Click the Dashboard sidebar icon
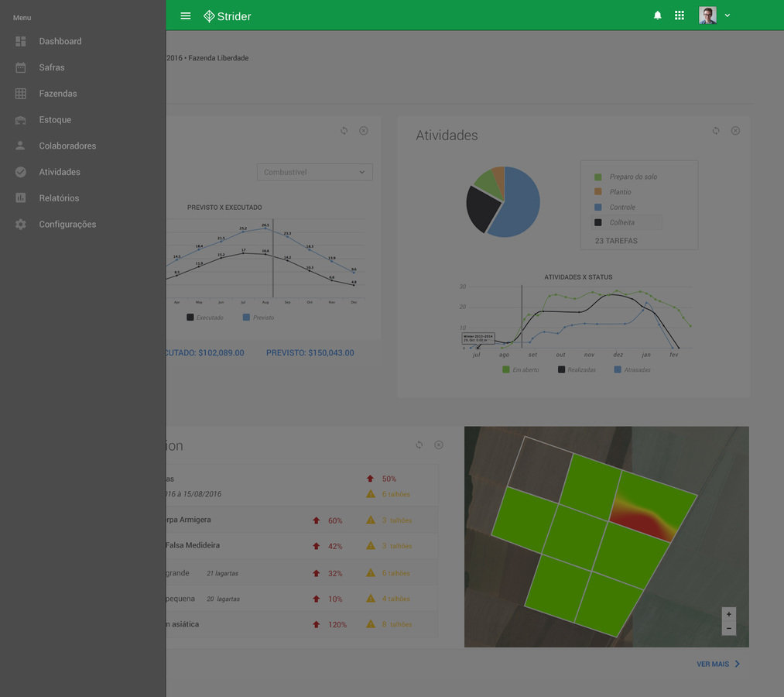 20,41
